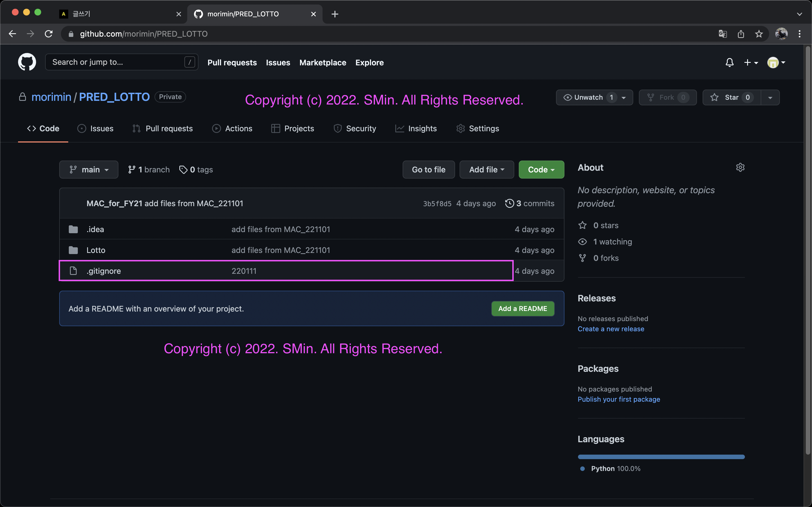Click the About settings gear icon
Image resolution: width=812 pixels, height=507 pixels.
click(x=740, y=167)
